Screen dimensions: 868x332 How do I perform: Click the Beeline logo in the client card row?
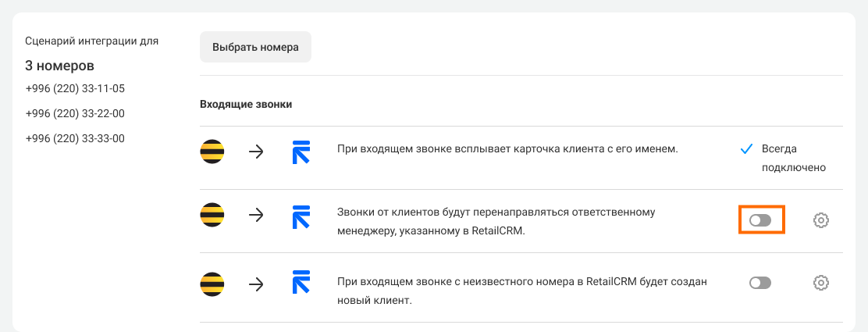click(x=212, y=152)
